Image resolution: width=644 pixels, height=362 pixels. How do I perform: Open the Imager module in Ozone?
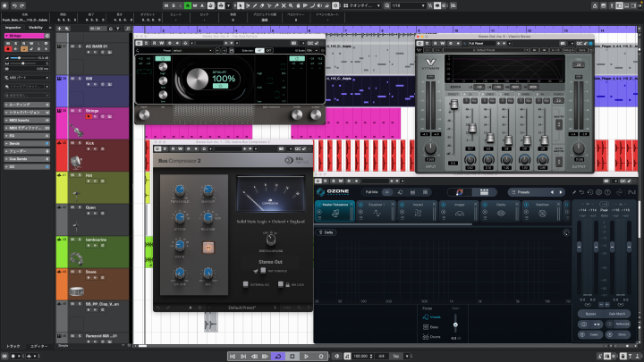pos(459,211)
